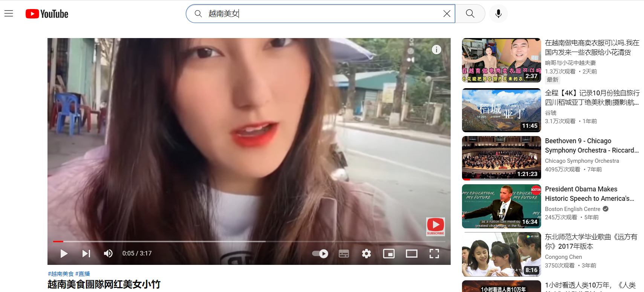Open the video info card icon
644x292 pixels.
tap(436, 49)
